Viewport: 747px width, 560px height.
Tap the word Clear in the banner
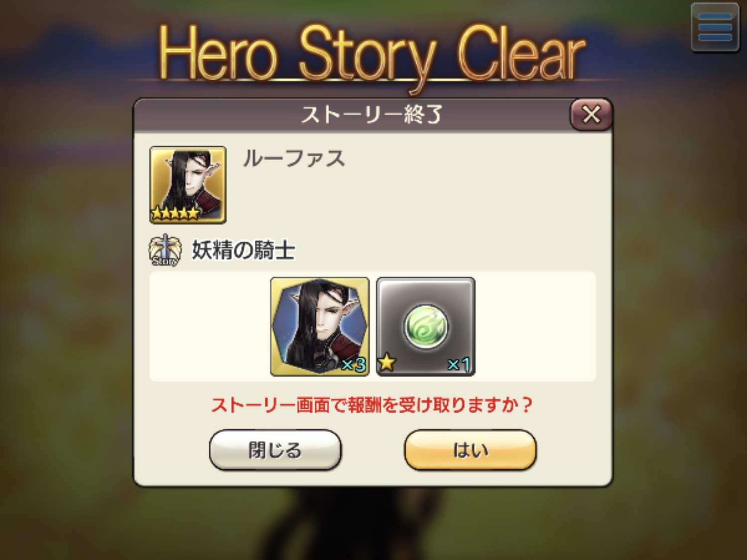coord(521,52)
